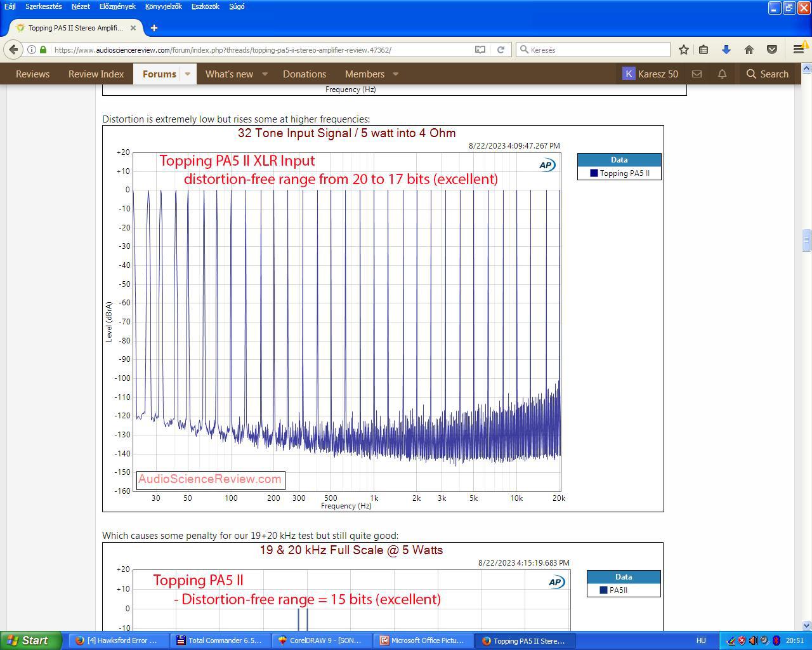Open the Fájl menu
The height and width of the screenshot is (650, 812).
coord(10,6)
